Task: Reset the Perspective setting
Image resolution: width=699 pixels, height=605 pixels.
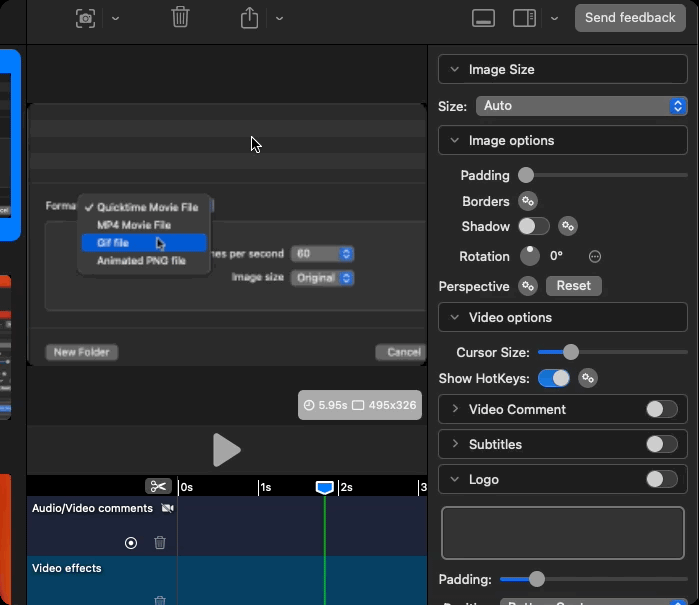Action: click(x=573, y=286)
